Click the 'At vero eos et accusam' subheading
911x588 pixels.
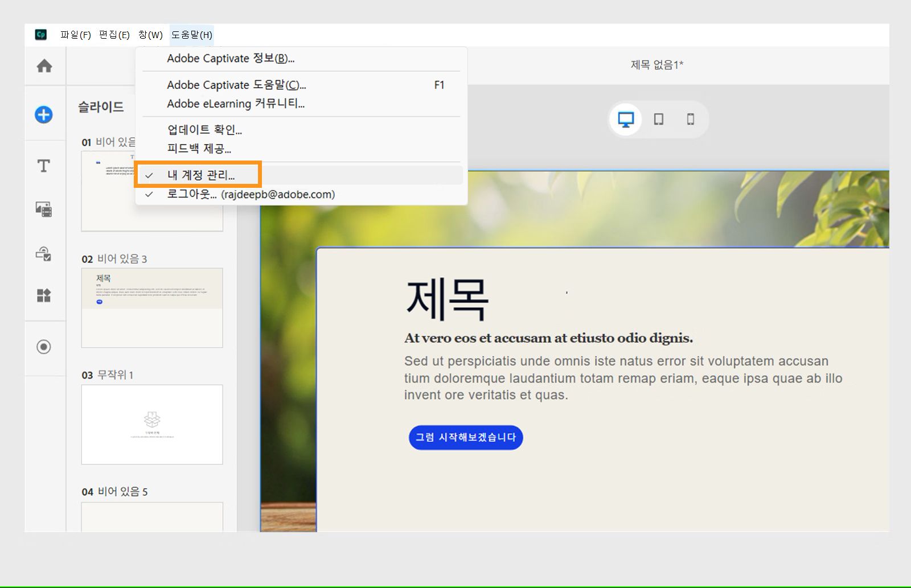(x=549, y=338)
